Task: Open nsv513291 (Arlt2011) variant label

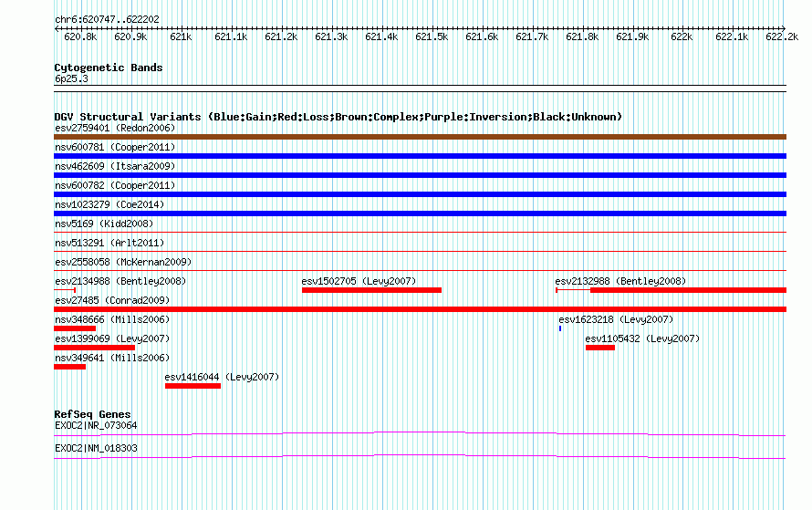Action: [109, 243]
